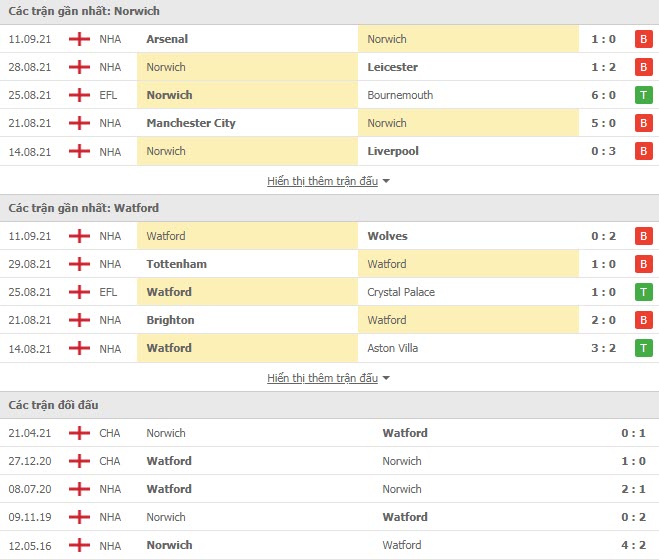Click the red B badge for Brighton vs Watford
The height and width of the screenshot is (560, 659).
(x=643, y=320)
